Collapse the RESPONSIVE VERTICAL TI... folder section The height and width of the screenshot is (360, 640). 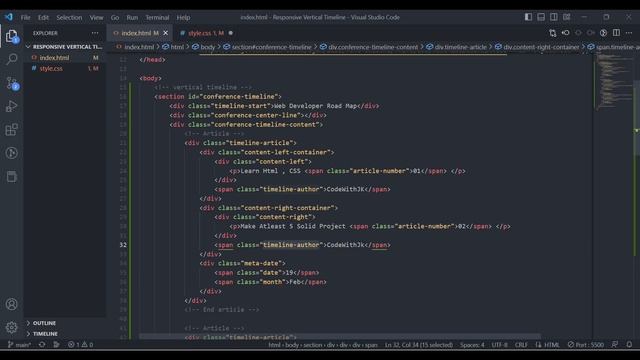64,47
